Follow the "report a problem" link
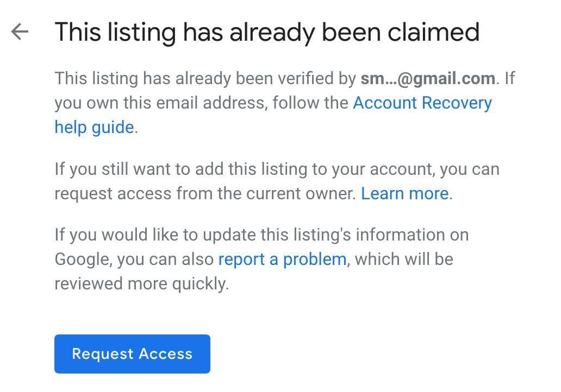The height and width of the screenshot is (392, 561). [282, 260]
